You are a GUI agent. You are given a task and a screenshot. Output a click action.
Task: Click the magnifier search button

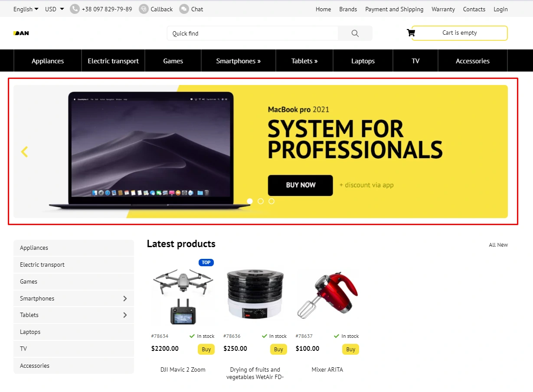pyautogui.click(x=355, y=33)
